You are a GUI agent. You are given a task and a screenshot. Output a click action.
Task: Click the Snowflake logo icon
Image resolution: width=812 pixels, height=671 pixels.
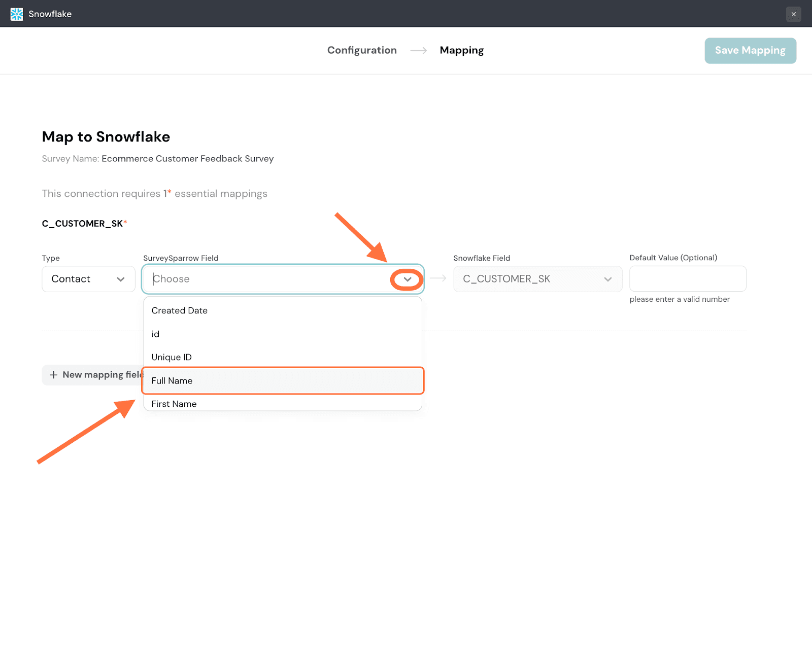coord(17,14)
